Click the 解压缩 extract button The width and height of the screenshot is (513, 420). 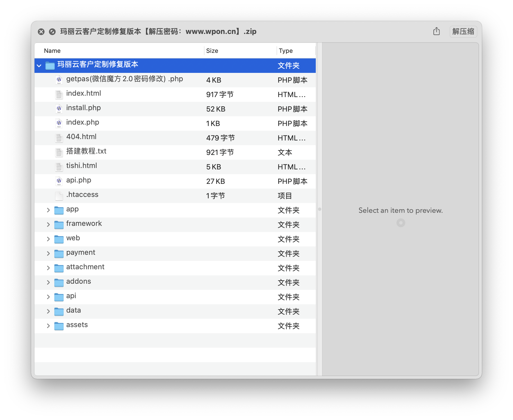pos(463,31)
